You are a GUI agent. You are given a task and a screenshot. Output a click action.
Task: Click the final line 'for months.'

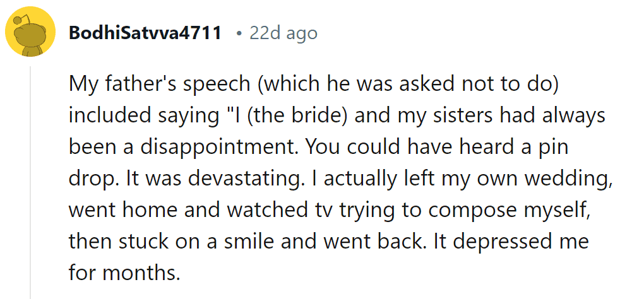tap(124, 273)
